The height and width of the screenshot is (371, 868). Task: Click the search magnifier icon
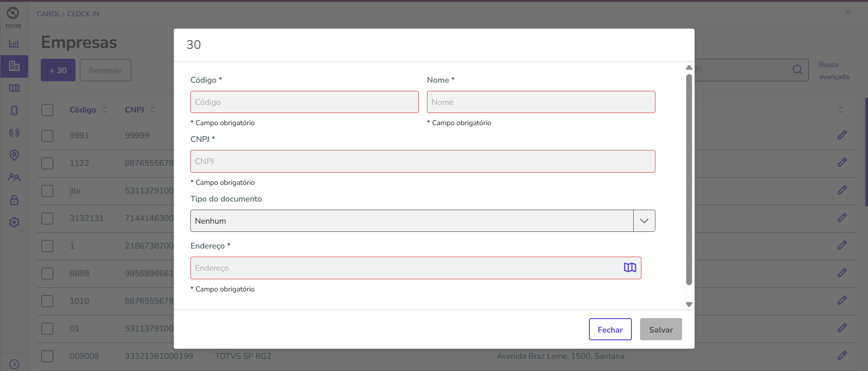pyautogui.click(x=797, y=70)
